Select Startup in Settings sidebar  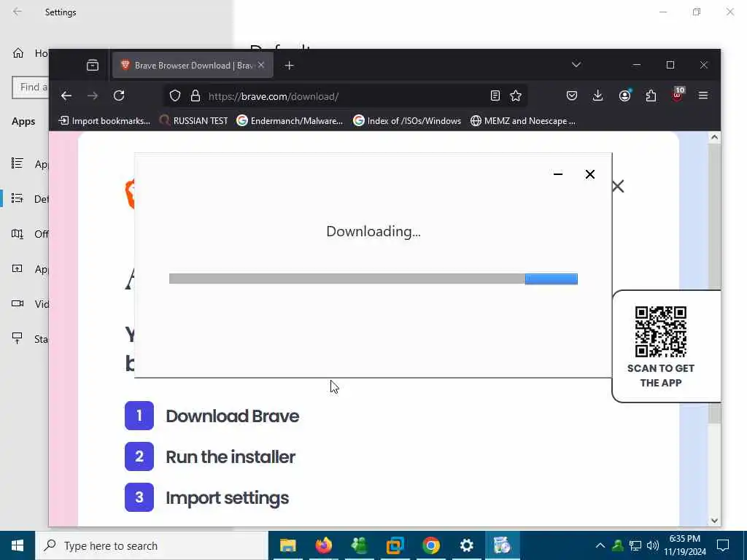pos(29,338)
